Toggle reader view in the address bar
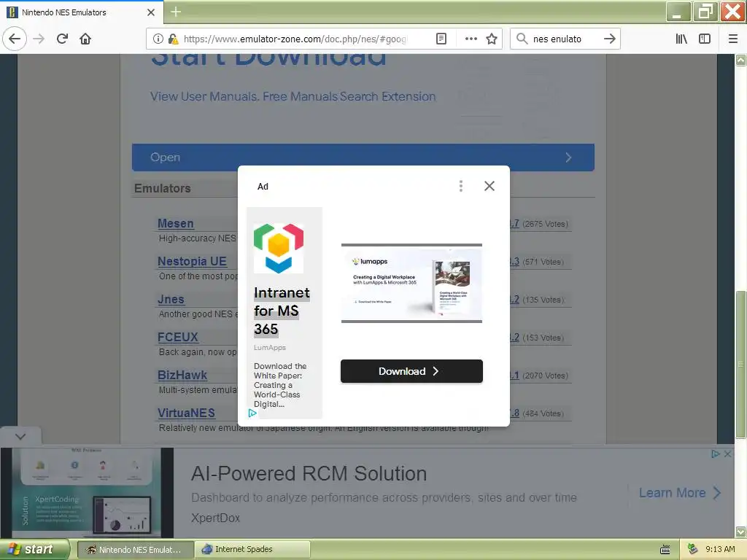The height and width of the screenshot is (560, 747). coord(441,39)
